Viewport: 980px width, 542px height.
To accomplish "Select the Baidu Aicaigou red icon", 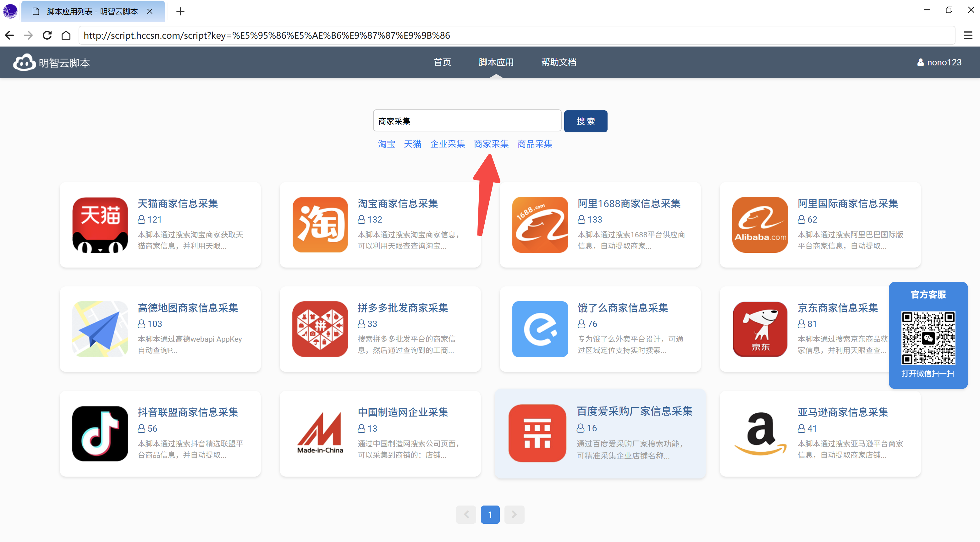I will tap(537, 433).
